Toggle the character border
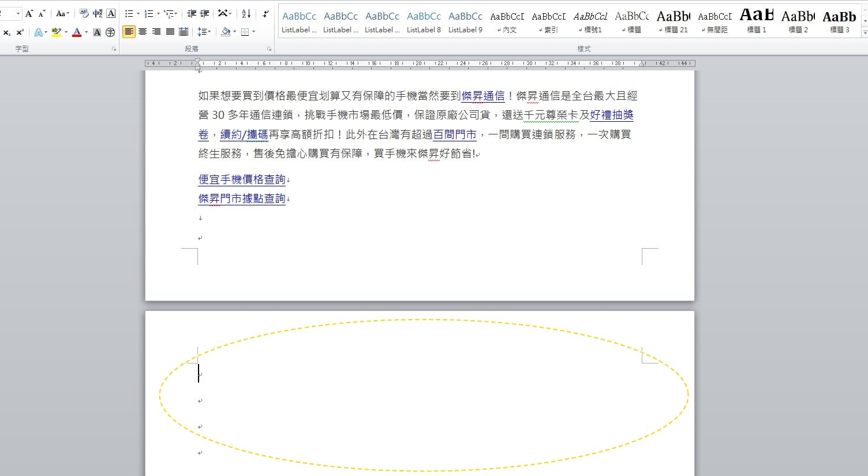Image resolution: width=868 pixels, height=476 pixels. point(111,14)
